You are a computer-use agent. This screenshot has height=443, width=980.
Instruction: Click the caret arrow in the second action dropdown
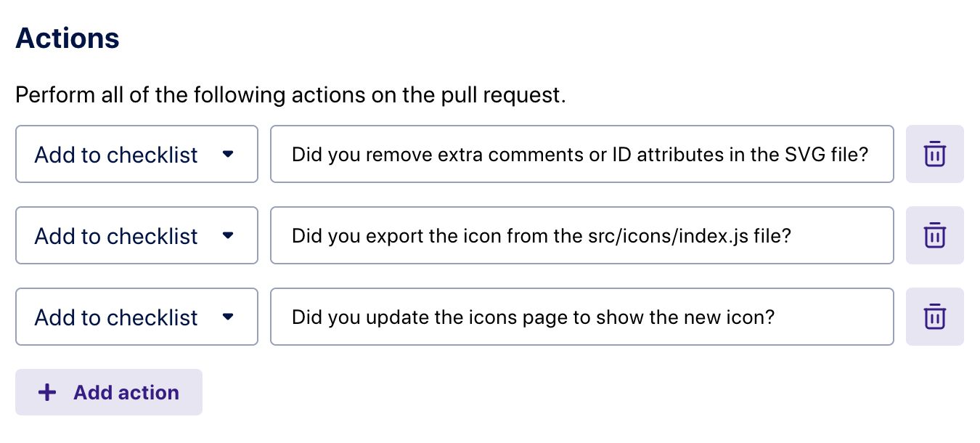(x=228, y=235)
